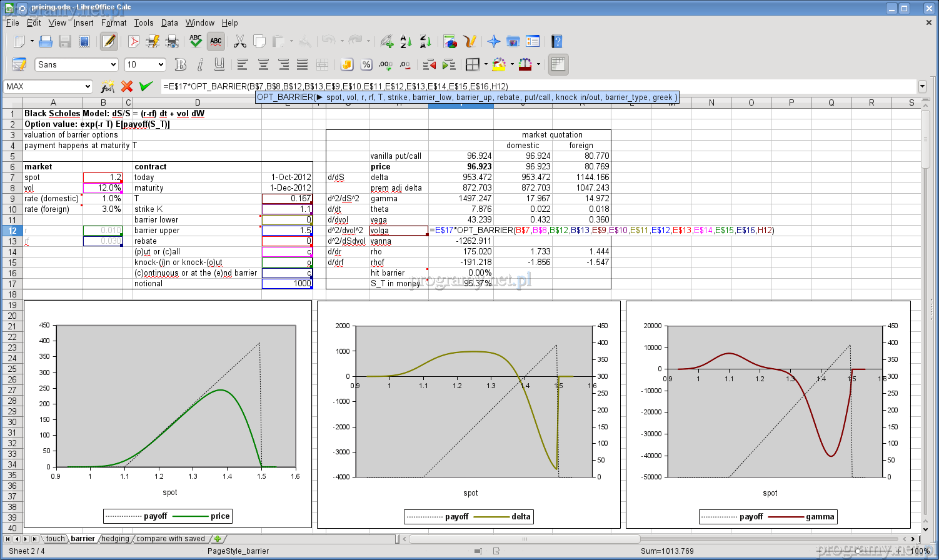Export directly as PDF
939x560 pixels.
(133, 42)
